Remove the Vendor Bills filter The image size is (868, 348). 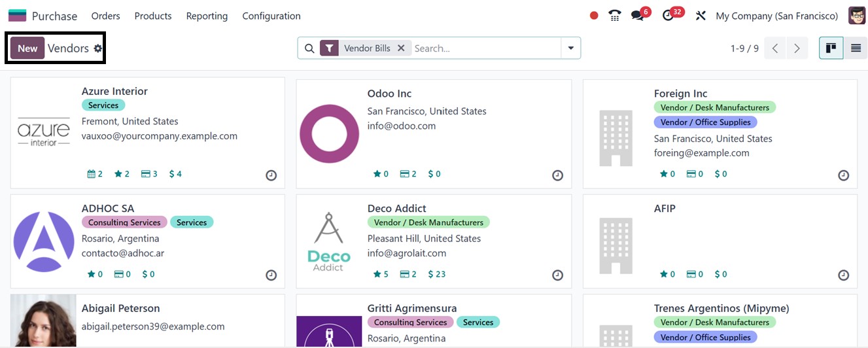(x=401, y=48)
